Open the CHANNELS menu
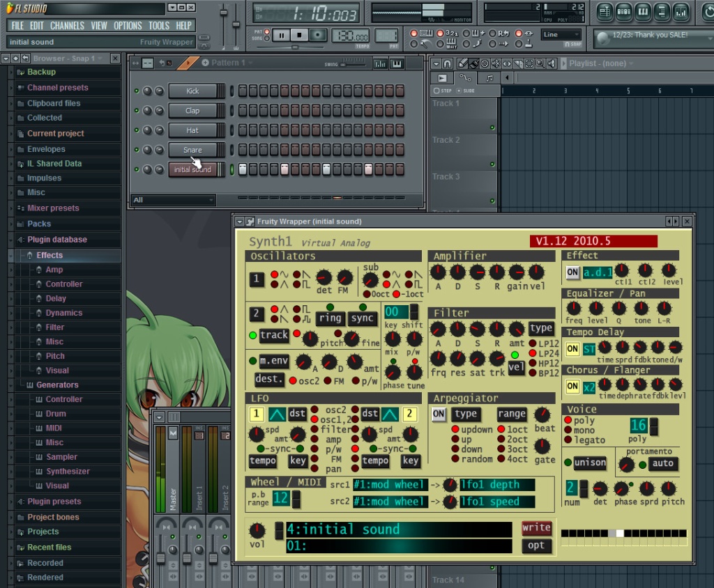Viewport: 714px width, 588px height. pos(67,26)
